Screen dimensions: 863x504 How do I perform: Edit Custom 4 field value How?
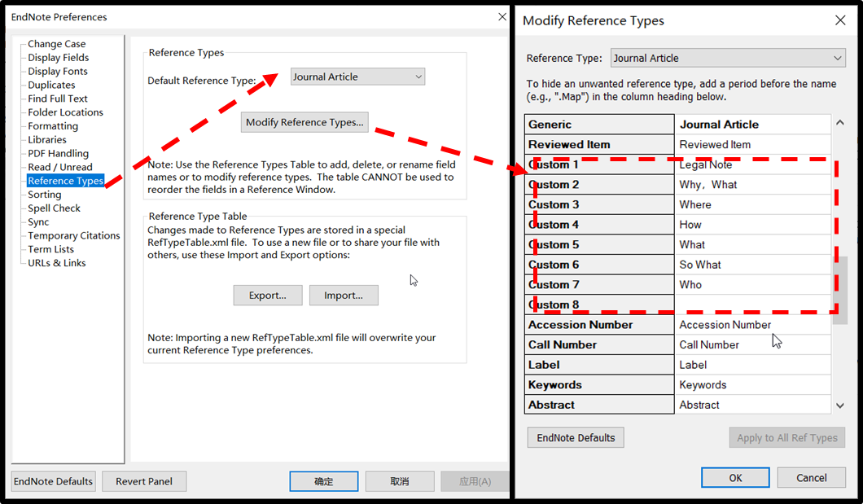click(x=752, y=225)
